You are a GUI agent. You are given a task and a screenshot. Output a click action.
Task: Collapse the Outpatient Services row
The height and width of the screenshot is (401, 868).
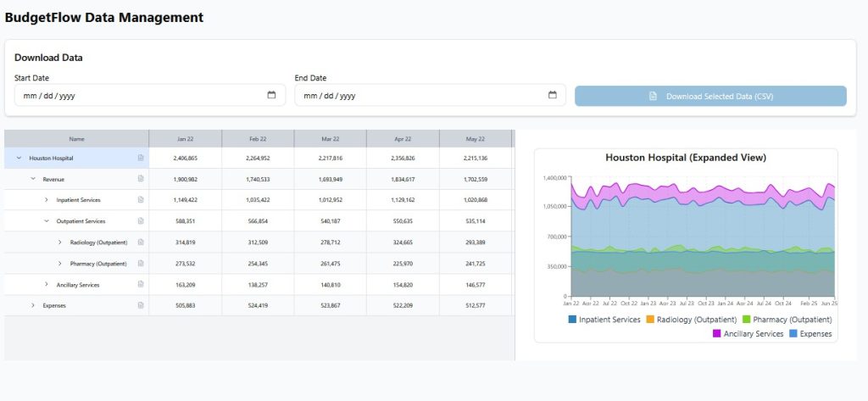tap(47, 221)
